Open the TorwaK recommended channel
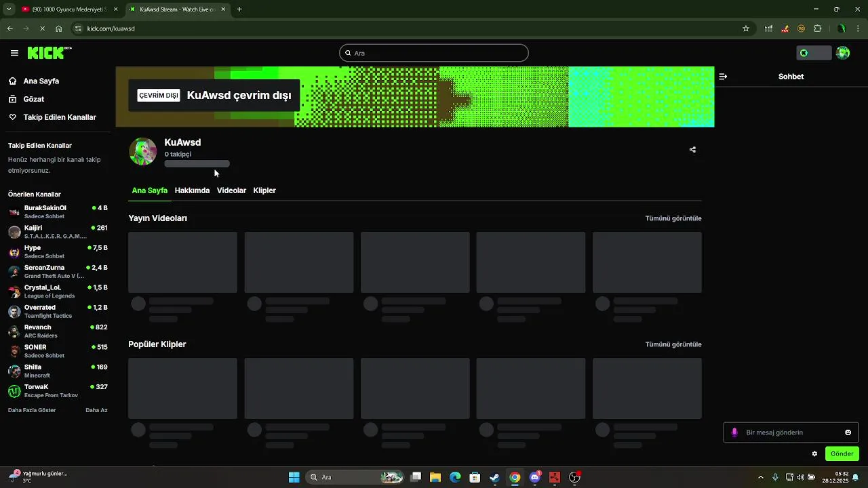The image size is (868, 488). 58,390
